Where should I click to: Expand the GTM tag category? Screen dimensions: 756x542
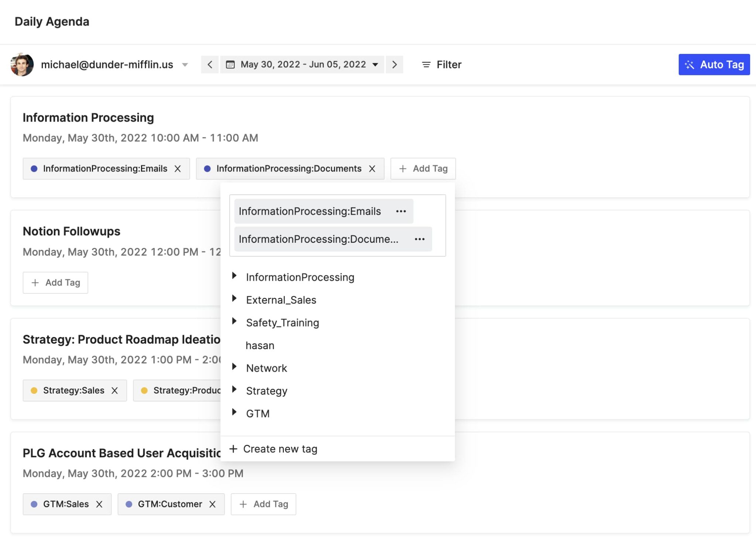(x=235, y=412)
